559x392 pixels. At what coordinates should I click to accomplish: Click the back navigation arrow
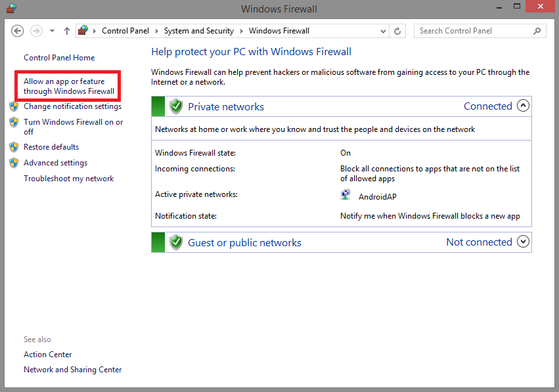click(x=17, y=31)
